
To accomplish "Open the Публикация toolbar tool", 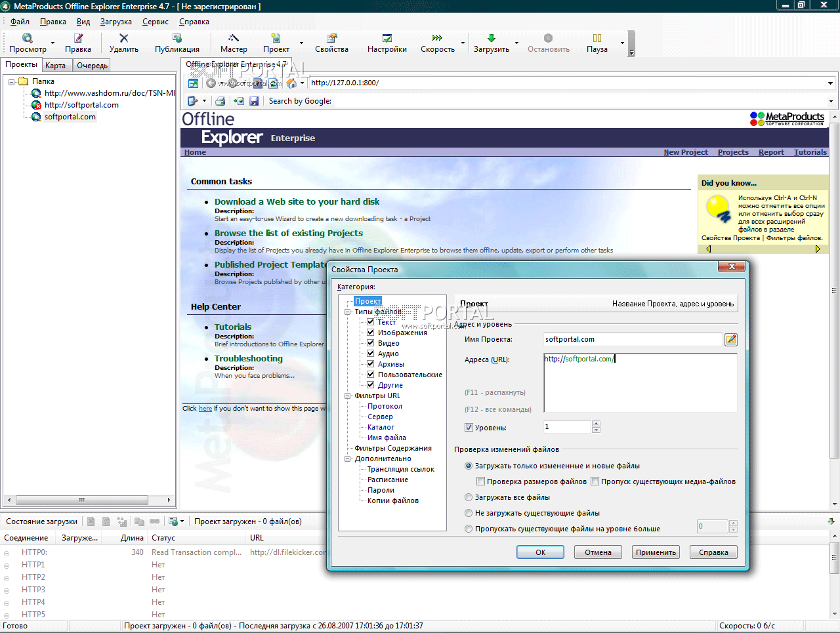I will [x=177, y=38].
